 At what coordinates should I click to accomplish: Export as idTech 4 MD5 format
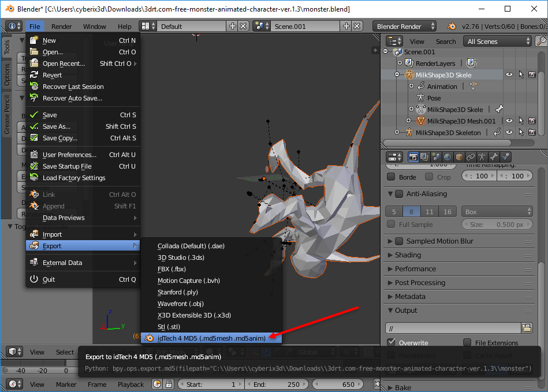click(x=211, y=338)
